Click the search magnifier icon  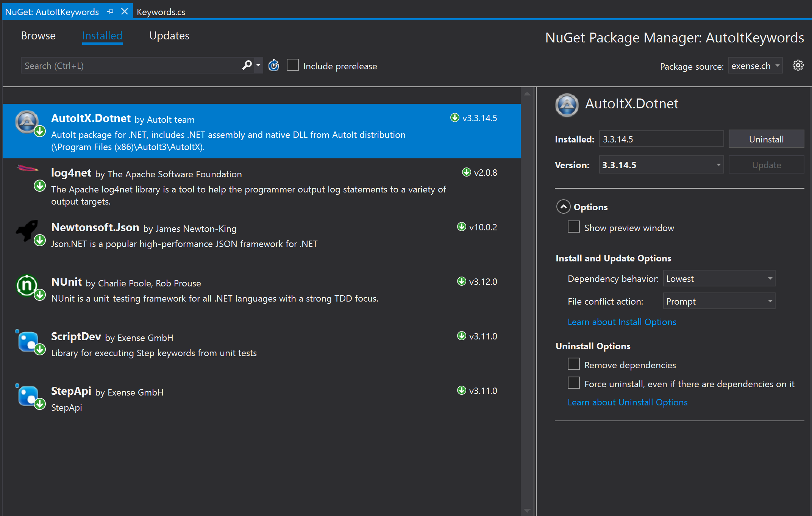point(247,65)
